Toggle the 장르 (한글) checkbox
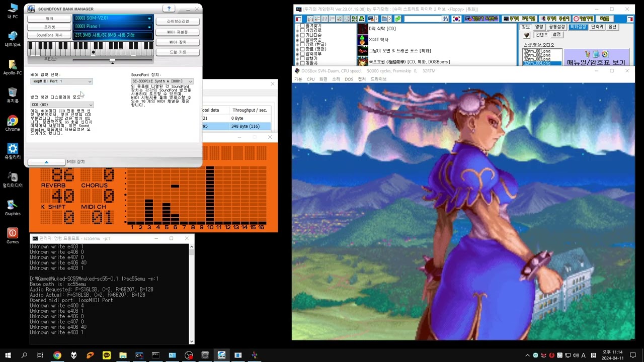The width and height of the screenshot is (644, 362). tap(302, 44)
